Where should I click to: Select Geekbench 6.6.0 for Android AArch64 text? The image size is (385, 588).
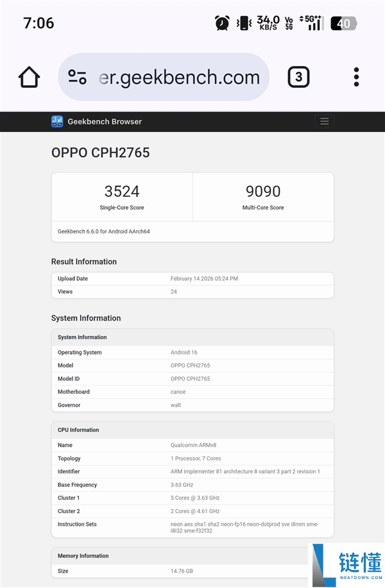pyautogui.click(x=103, y=231)
